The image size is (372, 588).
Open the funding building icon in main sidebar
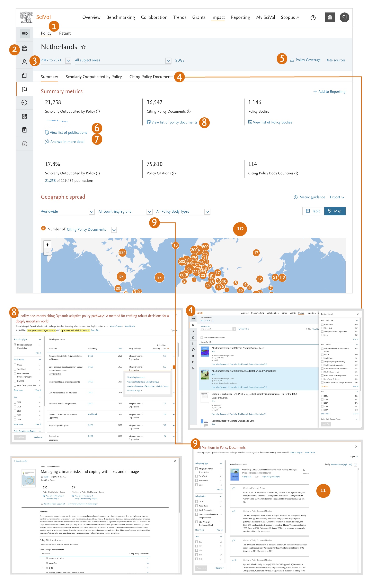24,144
